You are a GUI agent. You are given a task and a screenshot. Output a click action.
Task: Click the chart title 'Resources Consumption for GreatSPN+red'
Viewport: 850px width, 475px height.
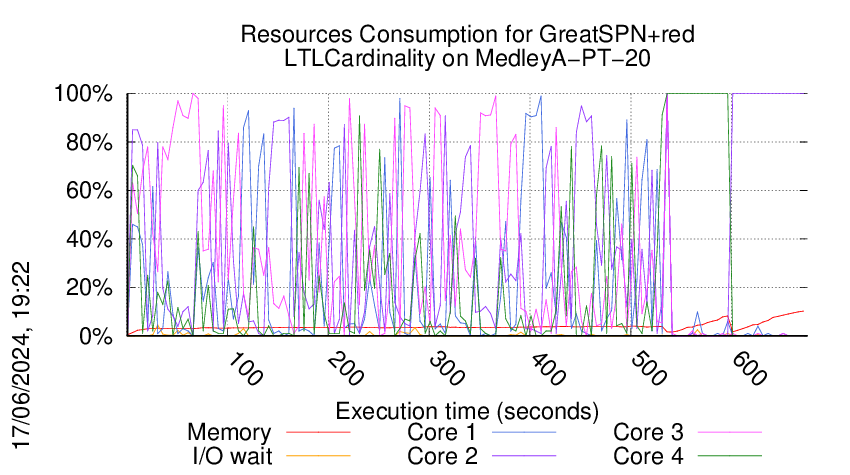click(x=467, y=34)
